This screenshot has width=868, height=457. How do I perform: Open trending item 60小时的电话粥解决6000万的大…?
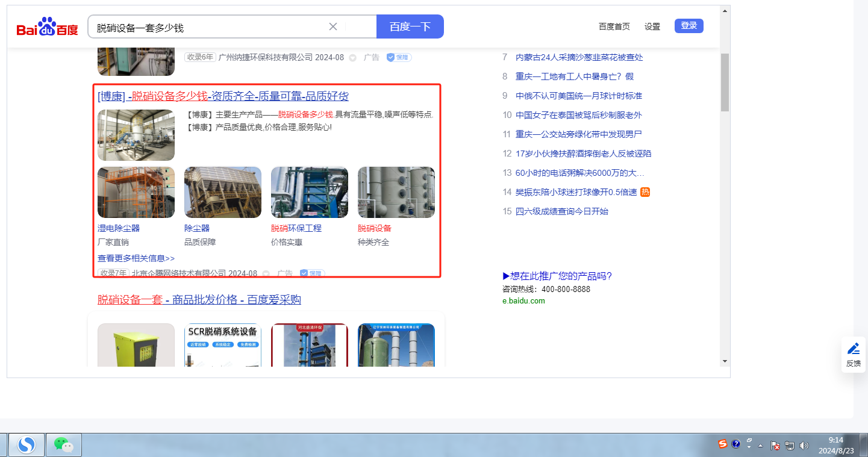pyautogui.click(x=580, y=173)
